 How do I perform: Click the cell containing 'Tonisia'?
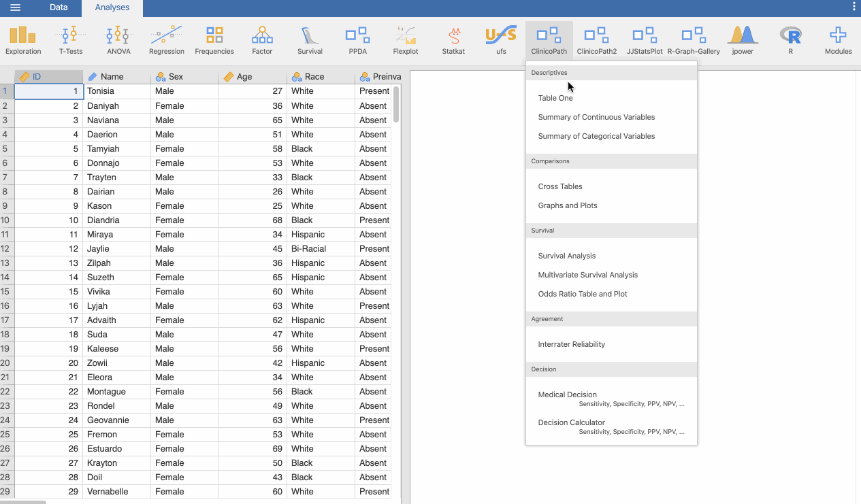(116, 91)
